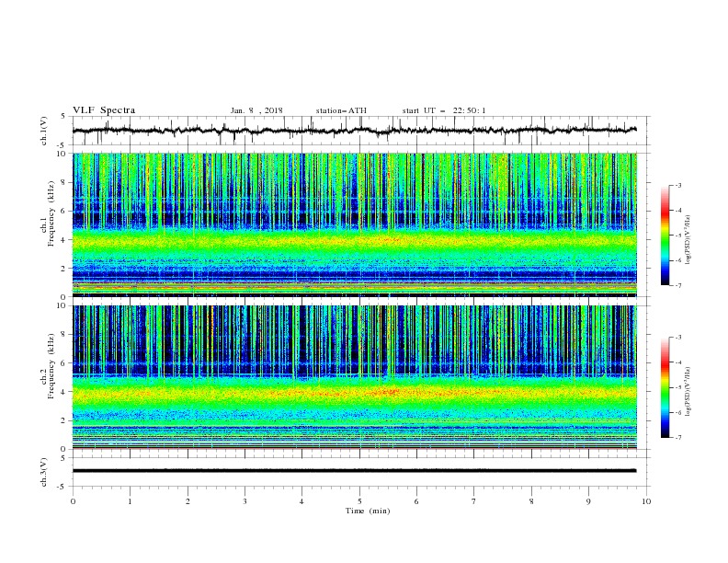Click the time axis tick label "1"
This screenshot has width=728, height=563.
[130, 501]
